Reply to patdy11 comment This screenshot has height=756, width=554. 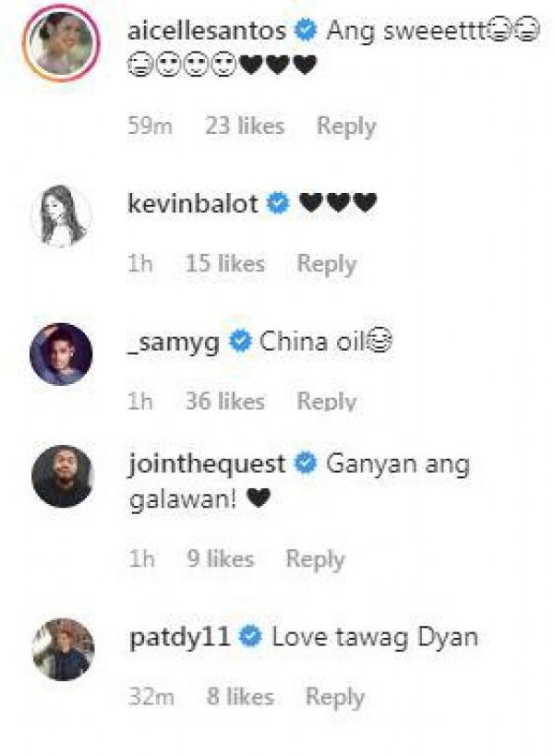point(335,697)
